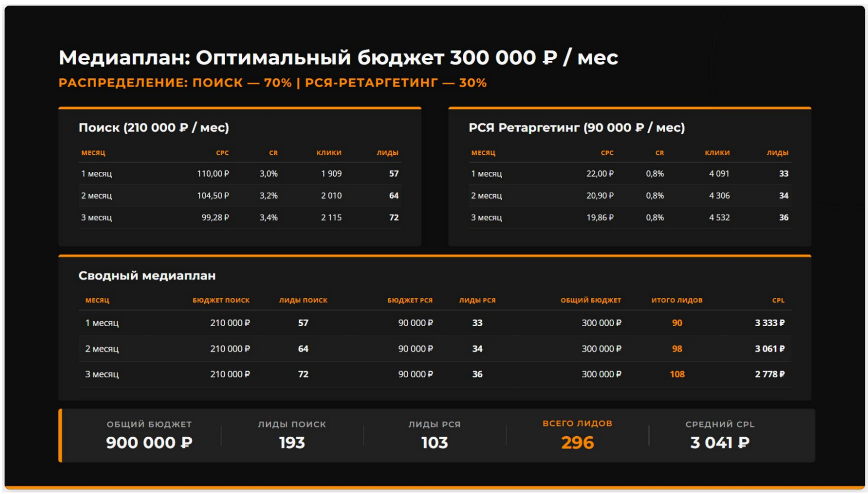The width and height of the screenshot is (868, 494).
Task: Select the subtitle 'РАСПРЕДЕЛЕНИЕ: ПОИСК — 70%'
Action: 175,83
